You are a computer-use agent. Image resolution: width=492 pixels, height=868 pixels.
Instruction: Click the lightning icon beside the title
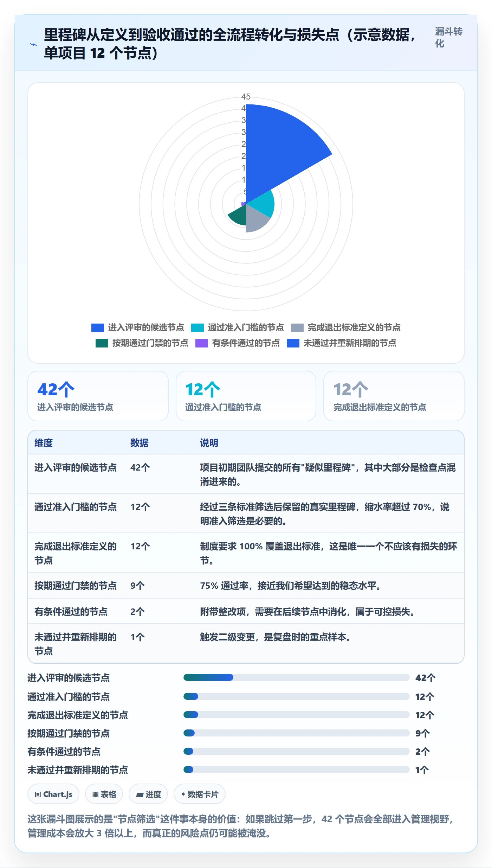[33, 44]
